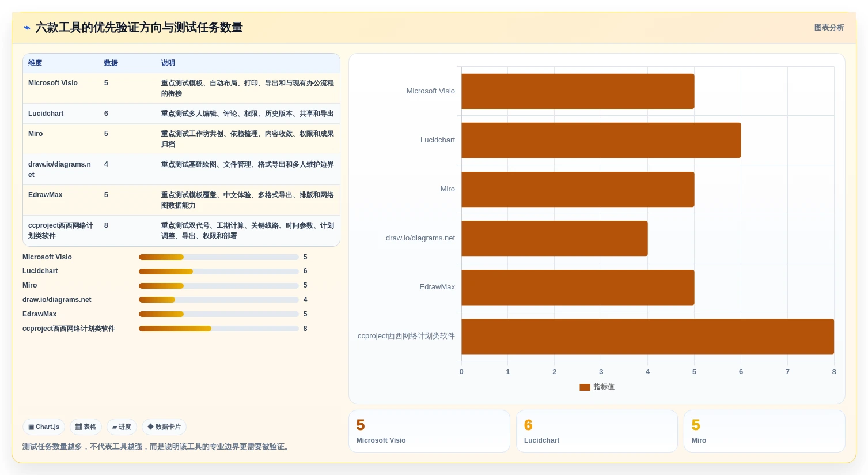This screenshot has width=868, height=475.
Task: Click the draw.io description about 基础绘图
Action: tap(248, 164)
